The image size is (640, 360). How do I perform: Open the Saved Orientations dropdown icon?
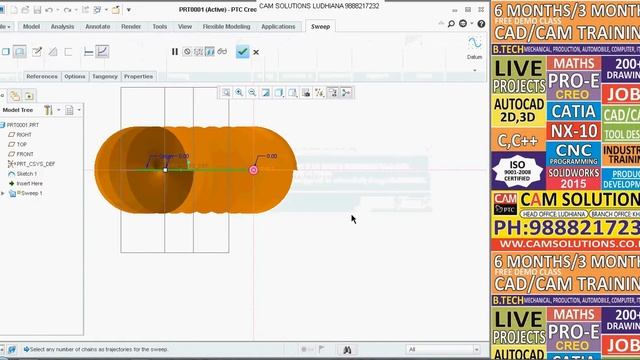point(292,93)
